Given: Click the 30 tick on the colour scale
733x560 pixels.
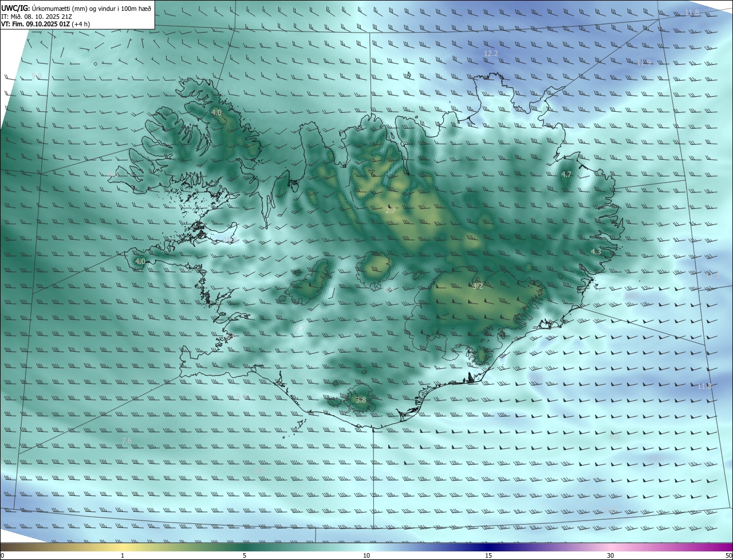Looking at the screenshot, I should coord(610,555).
